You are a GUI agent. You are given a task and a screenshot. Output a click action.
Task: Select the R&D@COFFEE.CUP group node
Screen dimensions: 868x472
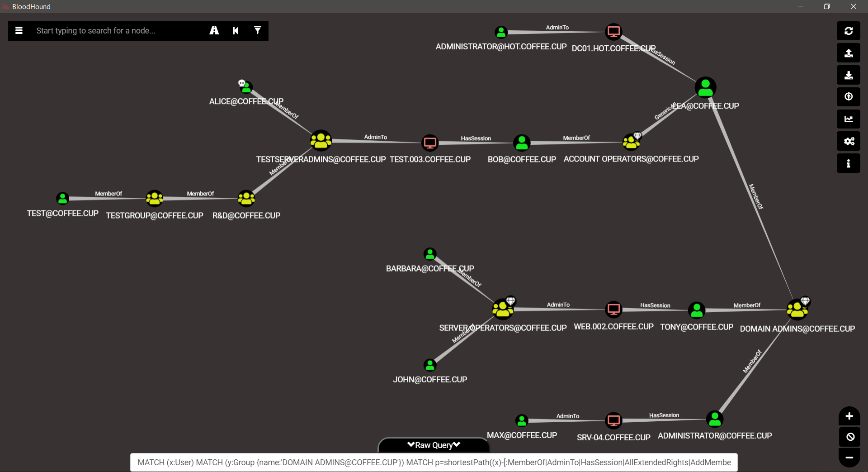pyautogui.click(x=246, y=198)
